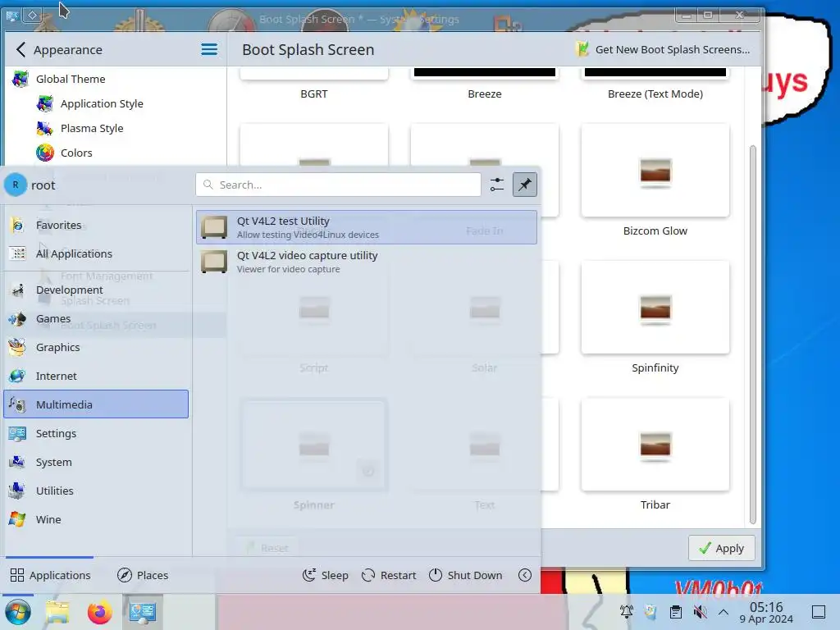Open Application Style settings
Viewport: 840px width, 630px height.
(115, 104)
